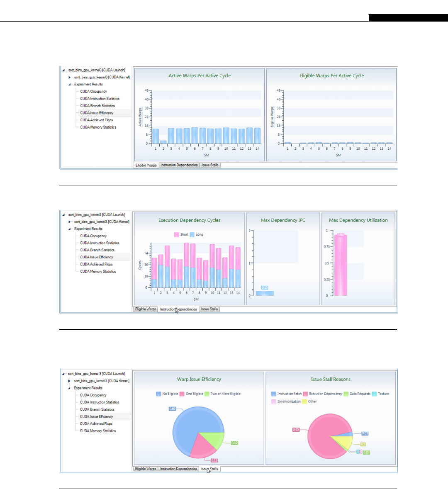Click the blue Long legend swatch
Viewport: 448px width, 489px height.
coord(192,234)
